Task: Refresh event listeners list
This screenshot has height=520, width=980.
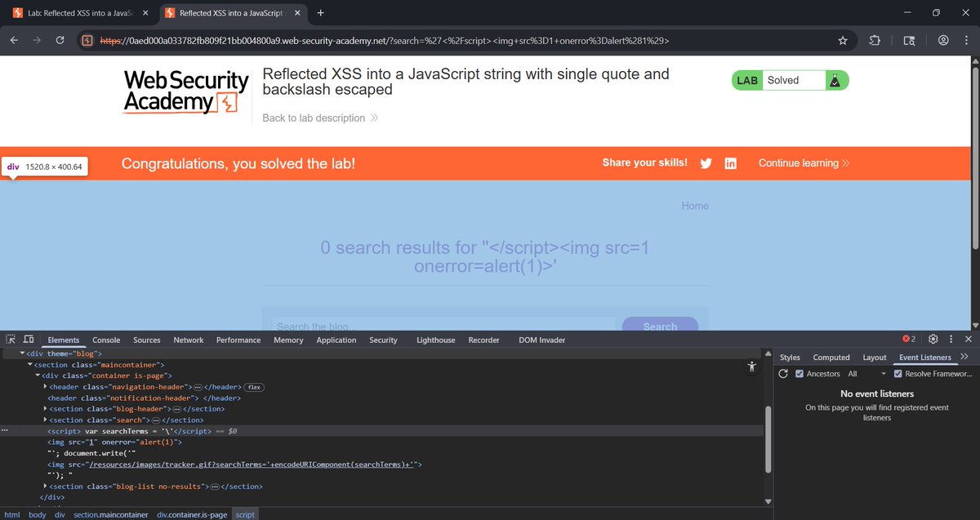Action: [x=783, y=374]
